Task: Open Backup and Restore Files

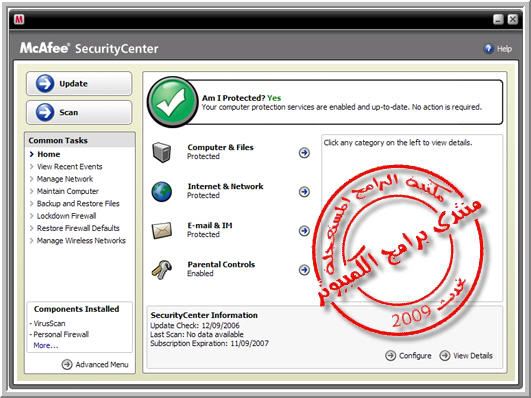Action: [x=78, y=204]
